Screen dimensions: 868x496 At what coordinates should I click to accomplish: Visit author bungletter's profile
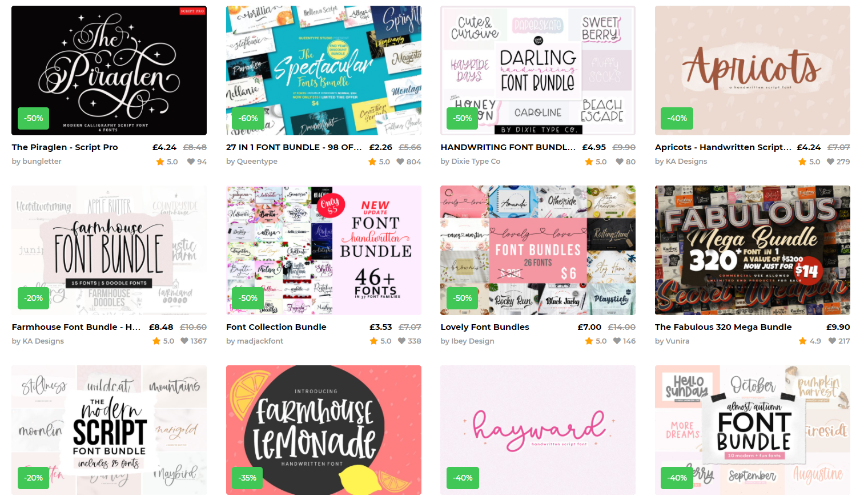pyautogui.click(x=37, y=162)
